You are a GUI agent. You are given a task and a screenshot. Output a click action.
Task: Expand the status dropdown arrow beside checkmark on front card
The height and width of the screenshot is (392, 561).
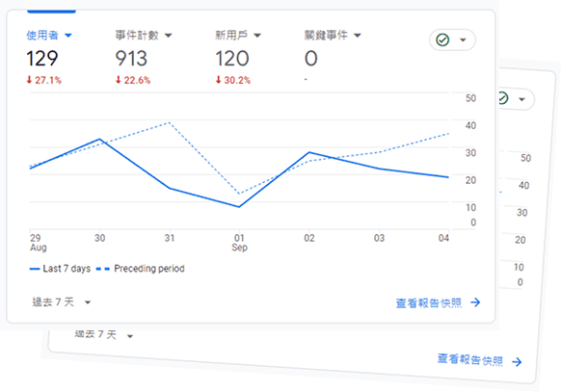463,39
